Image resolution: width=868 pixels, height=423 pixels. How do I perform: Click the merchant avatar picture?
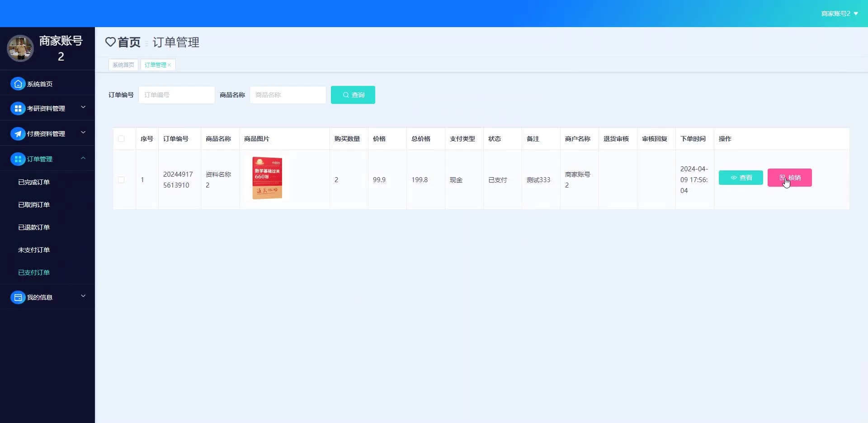pyautogui.click(x=20, y=48)
